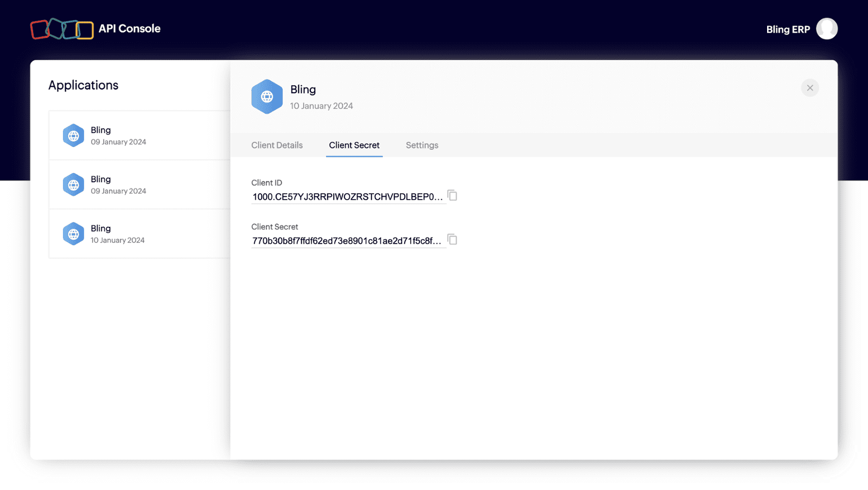Click the Zoho logo in the header
This screenshot has width=868, height=490.
pyautogui.click(x=62, y=29)
